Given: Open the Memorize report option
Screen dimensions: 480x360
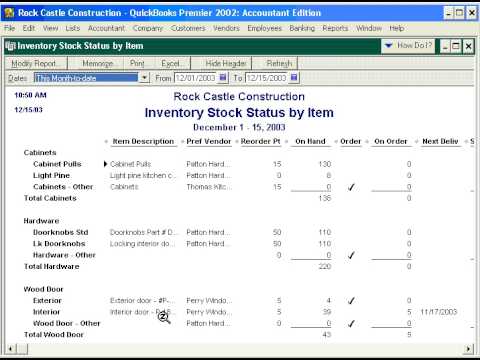Looking at the screenshot, I should [98, 63].
